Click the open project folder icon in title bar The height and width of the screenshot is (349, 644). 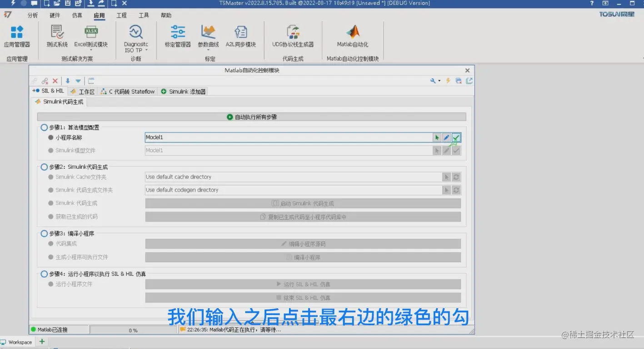coord(57,3)
